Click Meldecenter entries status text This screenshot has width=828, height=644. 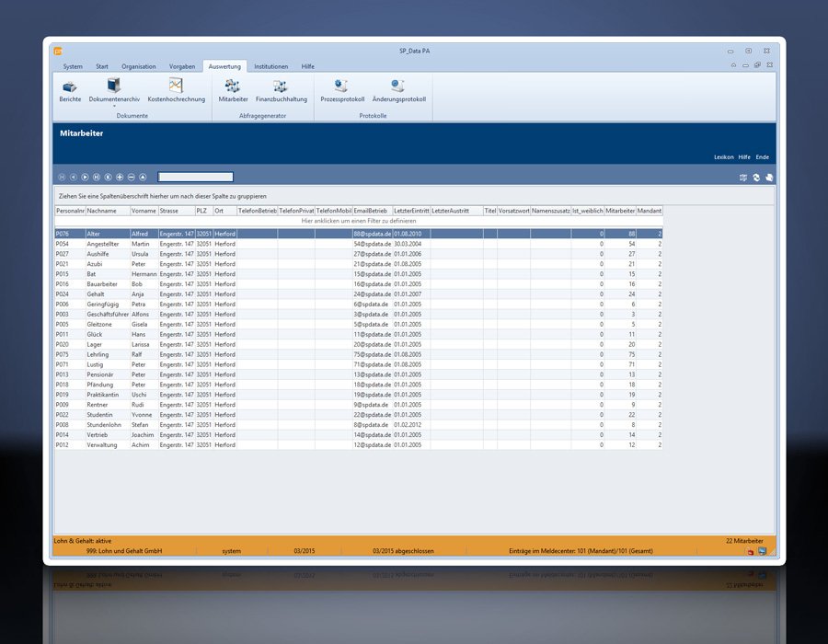click(x=581, y=551)
